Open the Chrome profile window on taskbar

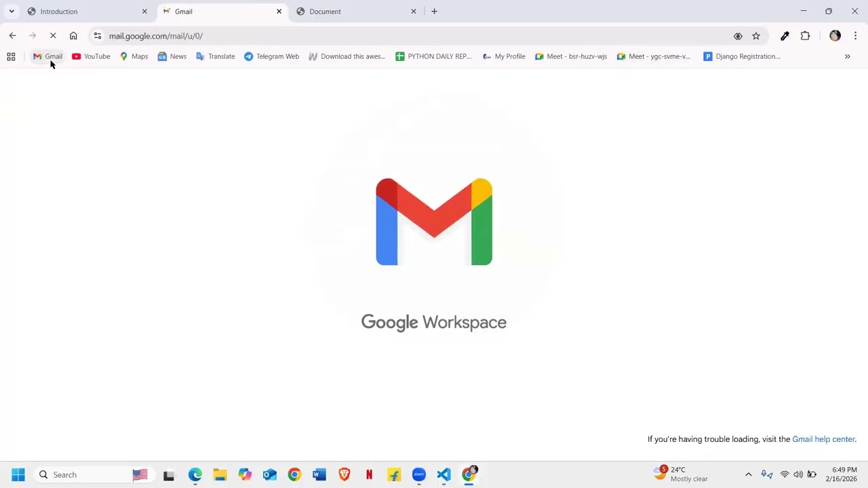[x=469, y=474]
